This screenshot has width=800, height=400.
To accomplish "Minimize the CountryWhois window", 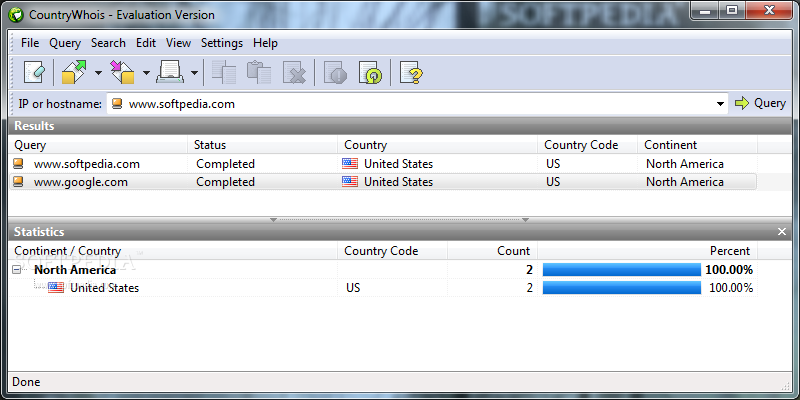I will pos(706,11).
